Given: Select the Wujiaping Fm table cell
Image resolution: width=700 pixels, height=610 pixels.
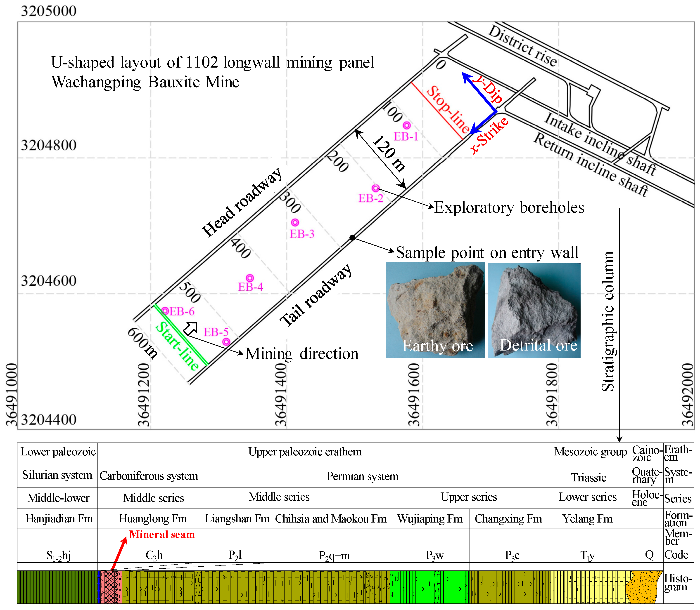Looking at the screenshot, I should [x=429, y=518].
